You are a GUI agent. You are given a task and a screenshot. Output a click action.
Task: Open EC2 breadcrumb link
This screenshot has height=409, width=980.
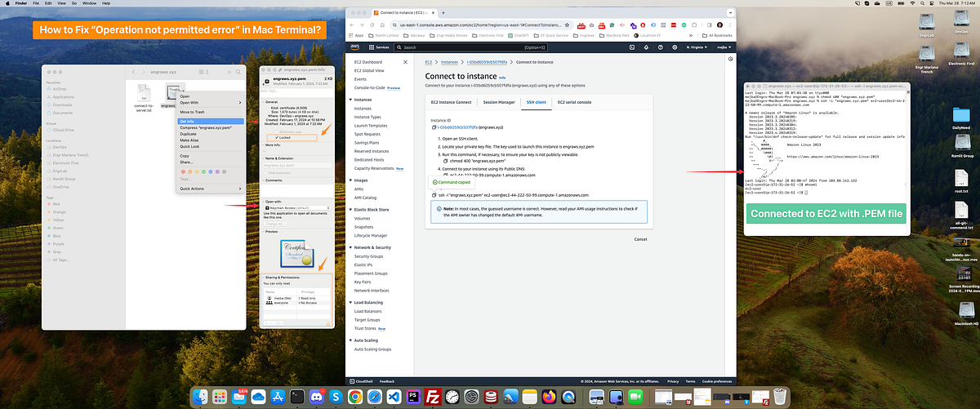(428, 62)
